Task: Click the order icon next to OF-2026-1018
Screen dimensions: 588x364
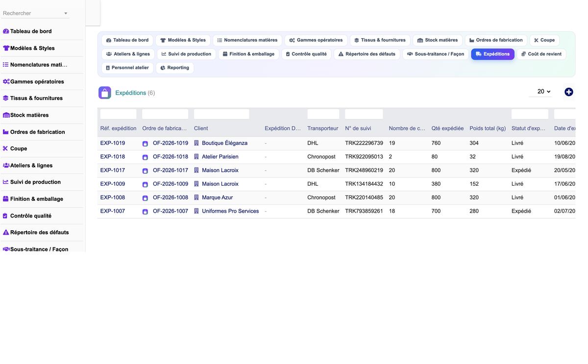Action: tap(145, 157)
